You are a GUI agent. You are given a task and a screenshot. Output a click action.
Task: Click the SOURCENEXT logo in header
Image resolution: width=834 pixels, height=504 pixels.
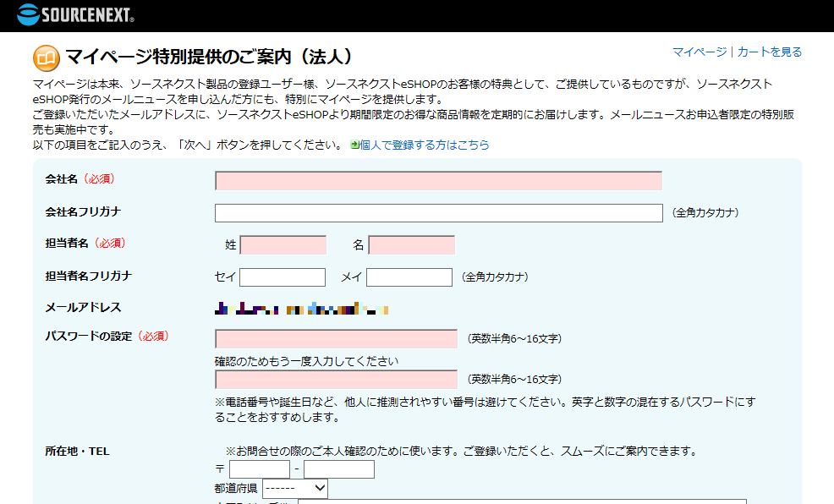(75, 14)
